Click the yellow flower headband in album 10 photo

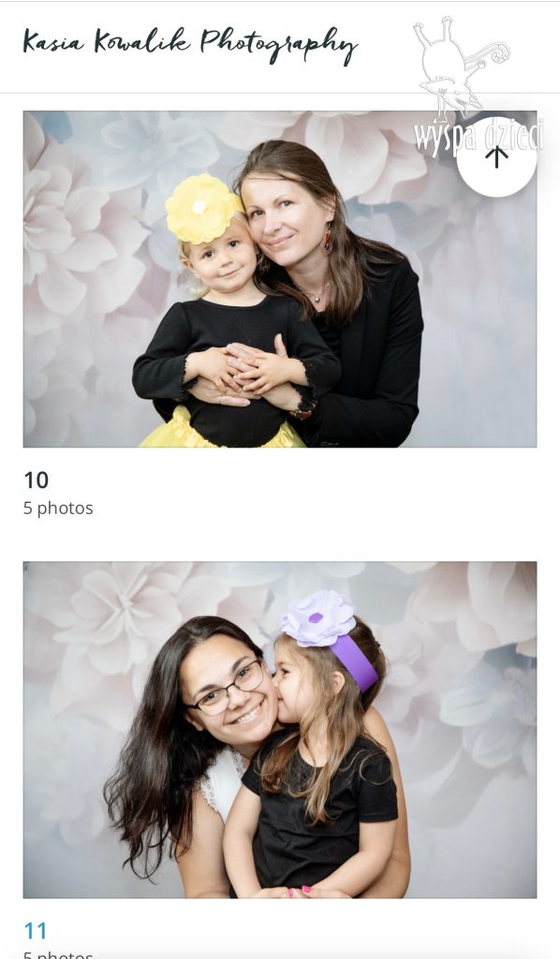201,208
